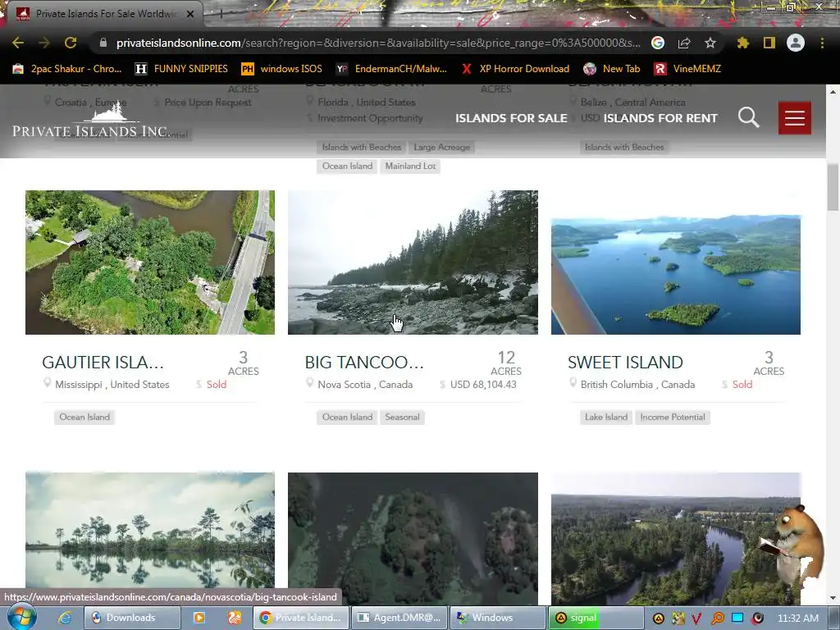Open Chrome extensions puzzle icon
This screenshot has width=840, height=630.
point(743,43)
